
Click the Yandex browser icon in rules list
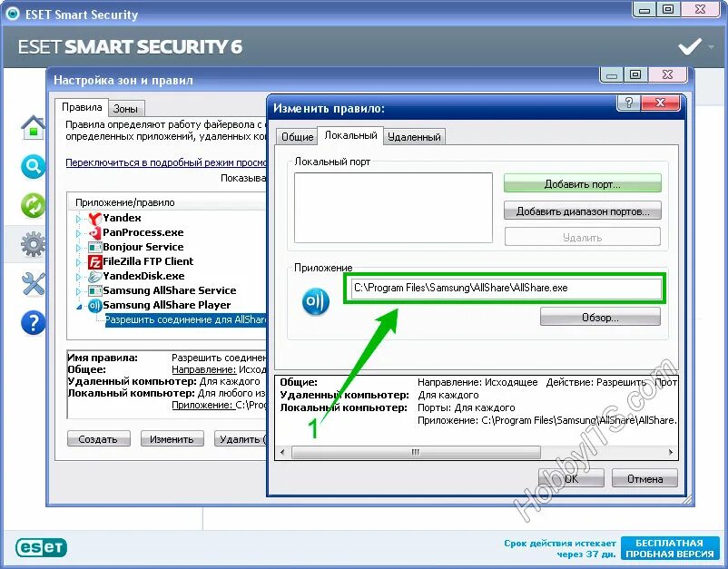(x=94, y=218)
